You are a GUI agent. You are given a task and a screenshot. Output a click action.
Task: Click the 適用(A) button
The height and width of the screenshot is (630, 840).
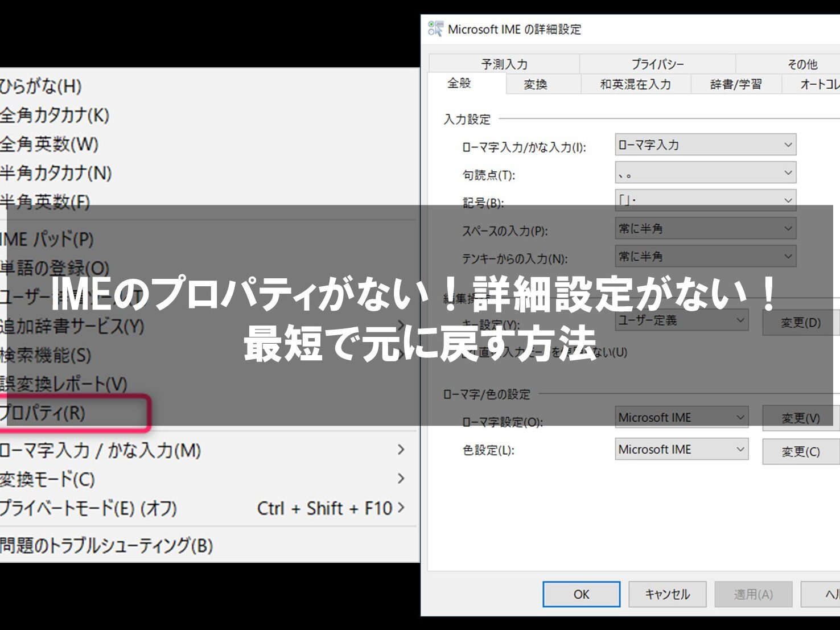click(753, 594)
